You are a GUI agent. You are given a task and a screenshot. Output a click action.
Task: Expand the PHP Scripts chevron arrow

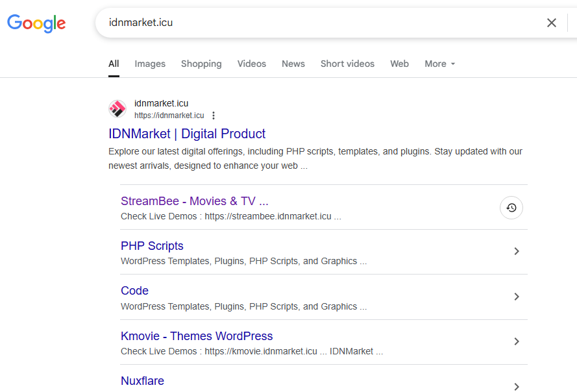[x=516, y=251]
